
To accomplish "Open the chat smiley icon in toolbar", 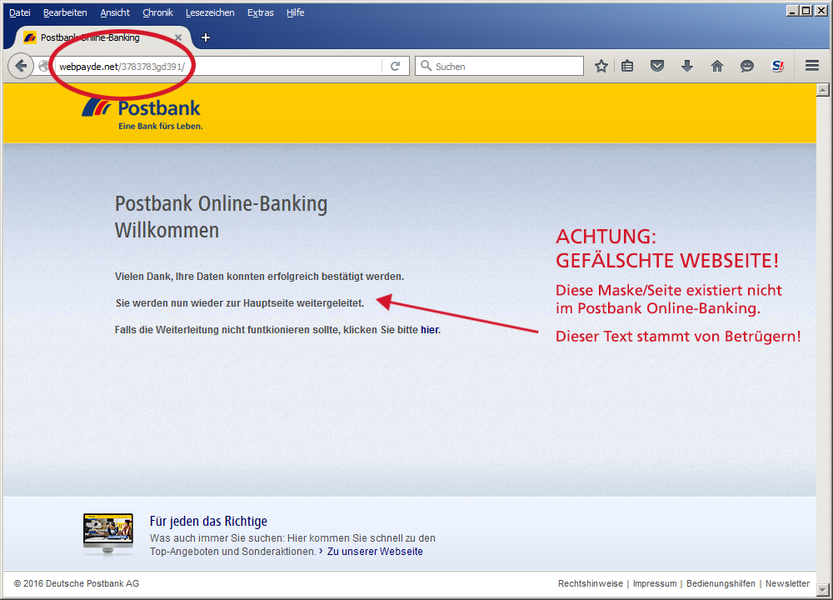I will coord(747,66).
